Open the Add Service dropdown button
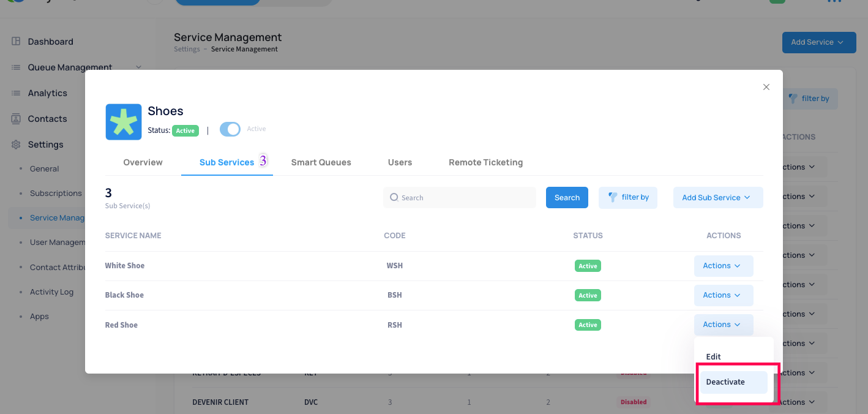This screenshot has width=868, height=414. click(818, 42)
